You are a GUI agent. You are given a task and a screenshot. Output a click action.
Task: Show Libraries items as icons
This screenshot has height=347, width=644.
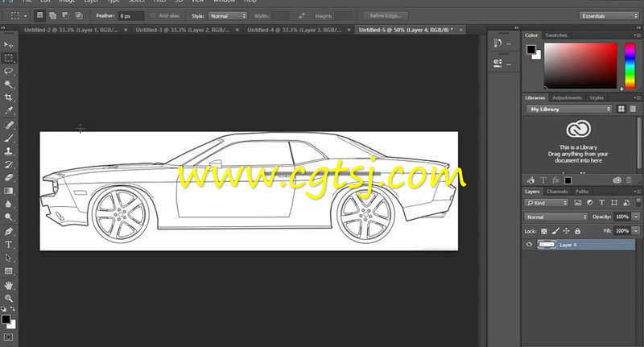click(621, 109)
